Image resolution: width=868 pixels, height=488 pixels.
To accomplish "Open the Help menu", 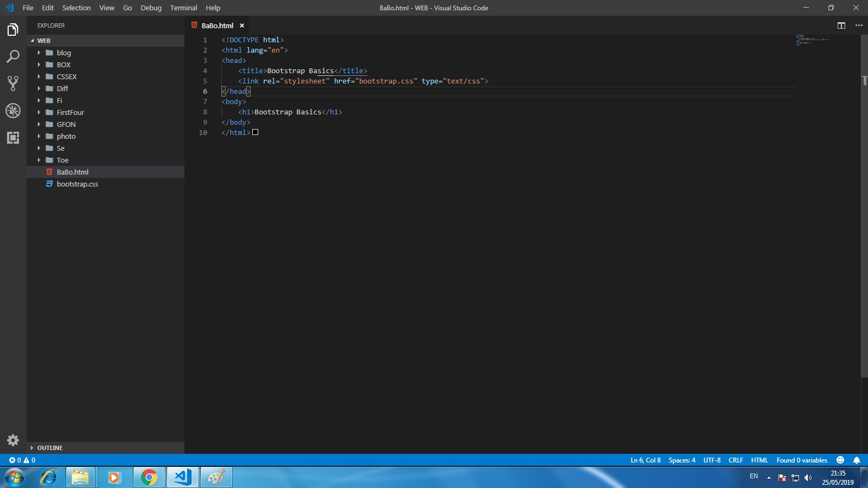I will click(x=213, y=8).
